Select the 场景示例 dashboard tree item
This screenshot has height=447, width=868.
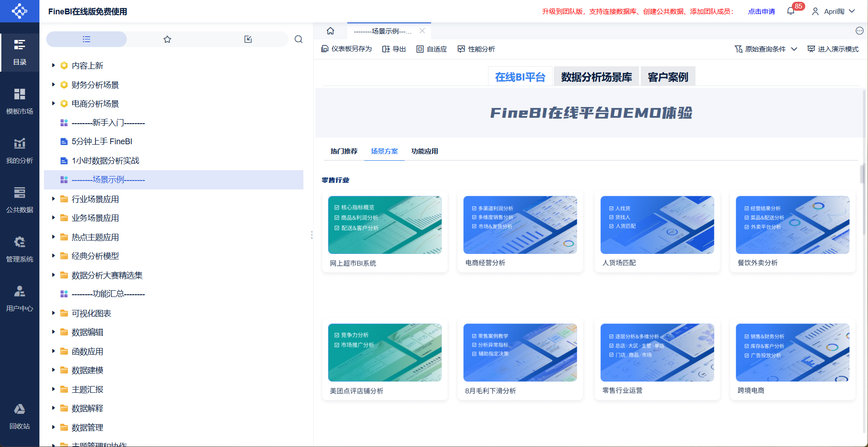pos(173,180)
